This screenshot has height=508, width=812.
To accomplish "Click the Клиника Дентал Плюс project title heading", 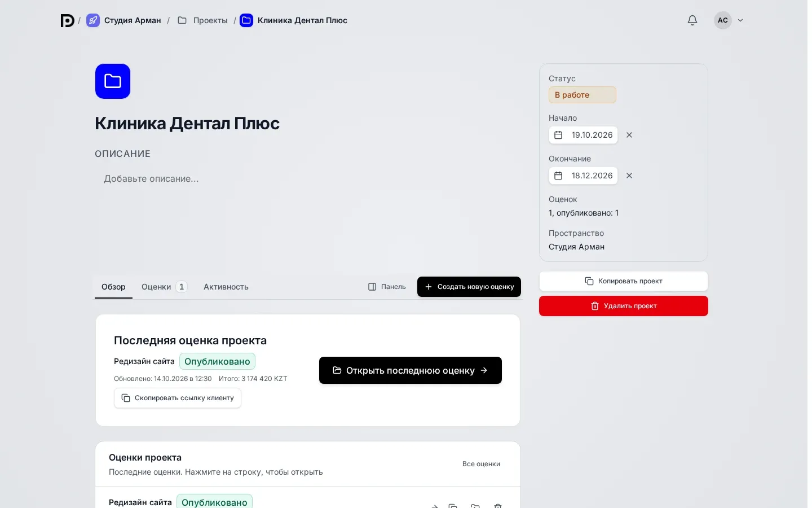I will (x=187, y=123).
